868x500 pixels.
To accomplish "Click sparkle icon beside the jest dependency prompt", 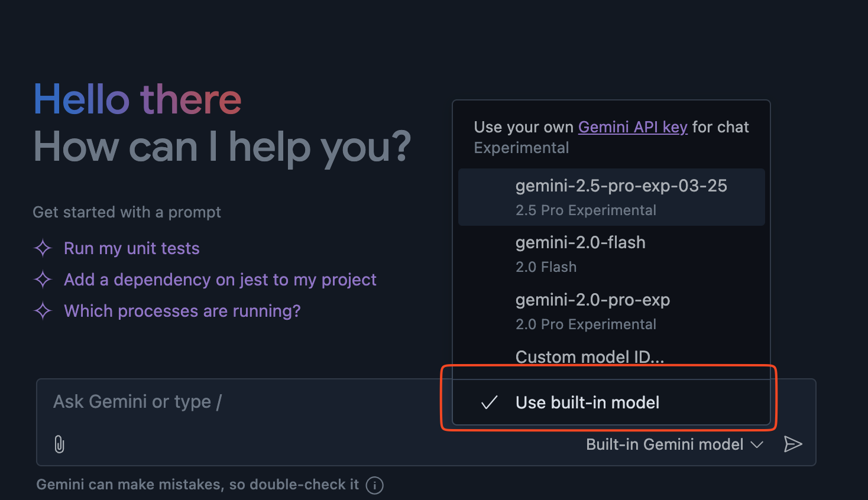I will click(43, 280).
